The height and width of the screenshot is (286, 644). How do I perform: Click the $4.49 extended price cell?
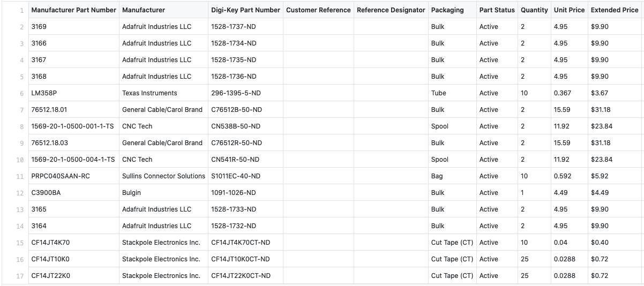599,193
